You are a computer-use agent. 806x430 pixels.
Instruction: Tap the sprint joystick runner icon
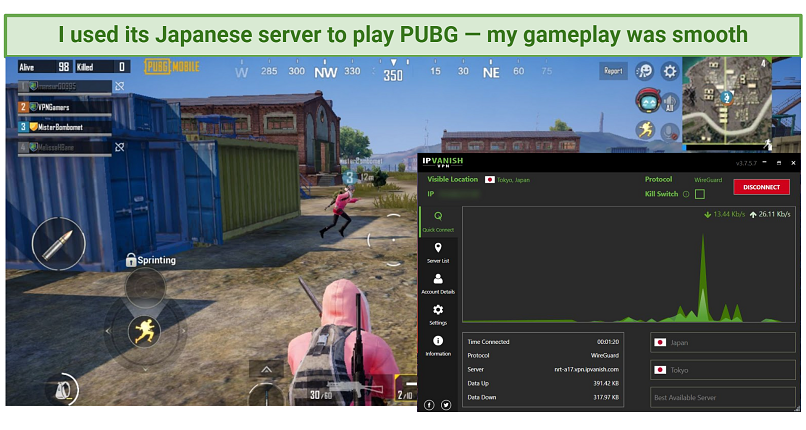pos(144,330)
